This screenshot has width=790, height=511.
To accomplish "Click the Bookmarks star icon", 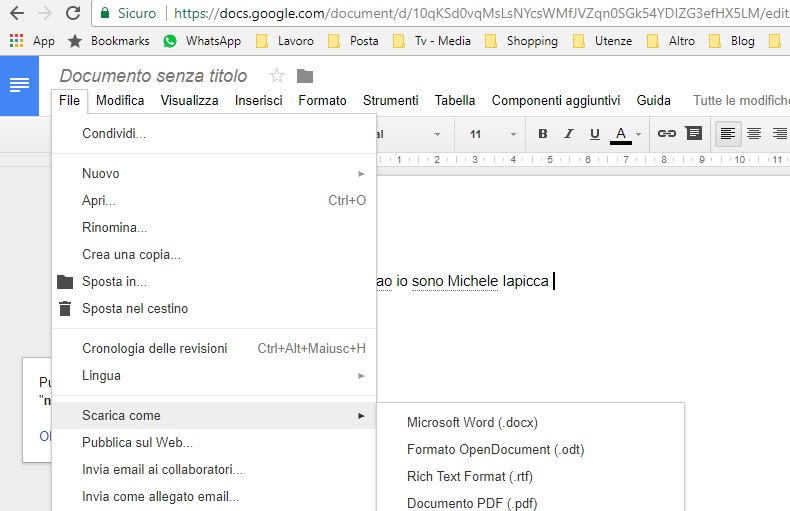I will click(x=75, y=41).
